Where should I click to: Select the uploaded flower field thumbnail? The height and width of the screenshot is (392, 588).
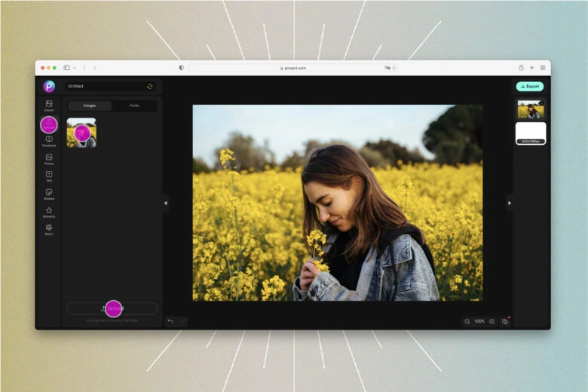[81, 133]
